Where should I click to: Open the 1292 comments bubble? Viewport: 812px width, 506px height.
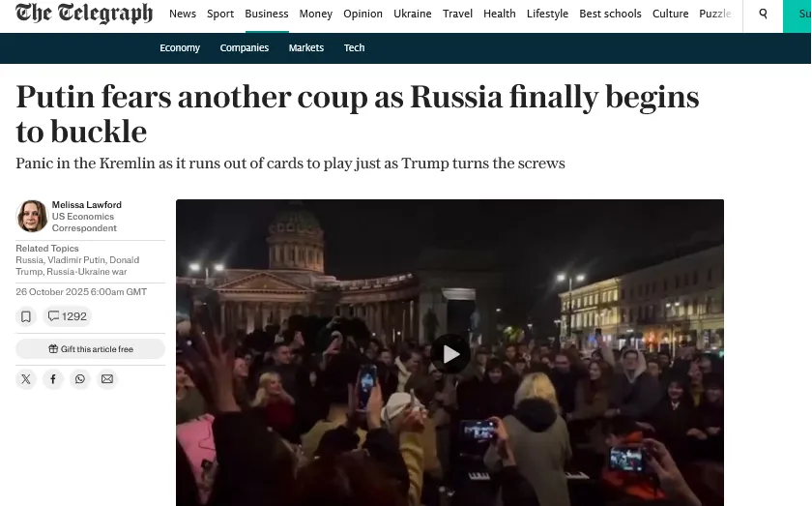68,316
